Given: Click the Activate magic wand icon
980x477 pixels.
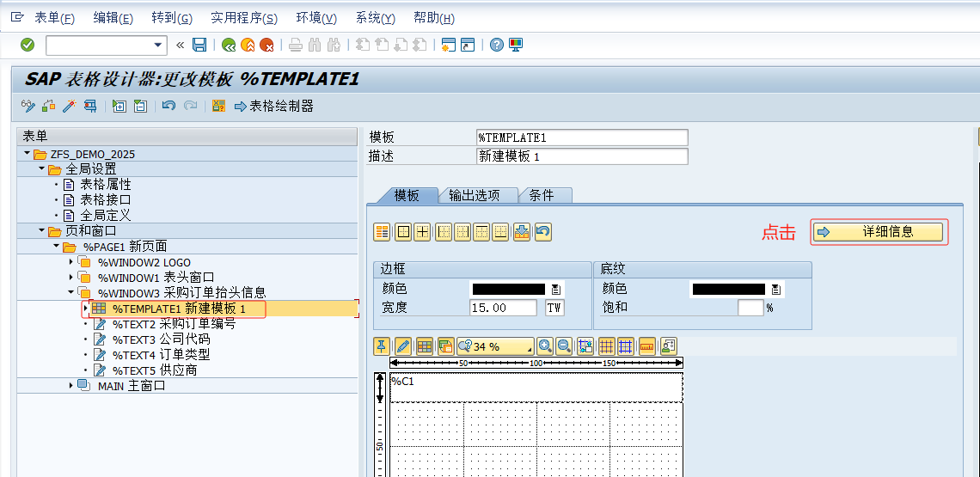Looking at the screenshot, I should pos(69,106).
